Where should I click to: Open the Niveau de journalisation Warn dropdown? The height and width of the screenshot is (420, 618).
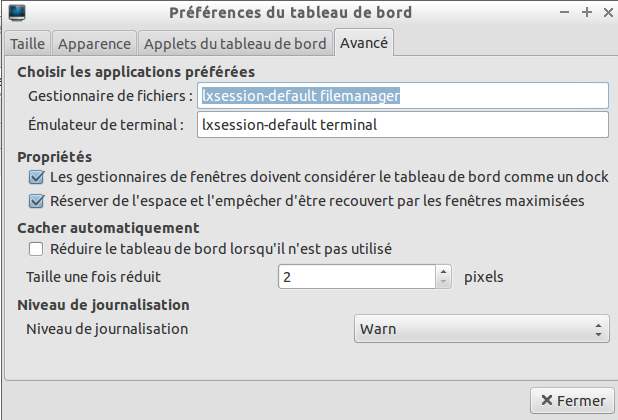pyautogui.click(x=482, y=329)
